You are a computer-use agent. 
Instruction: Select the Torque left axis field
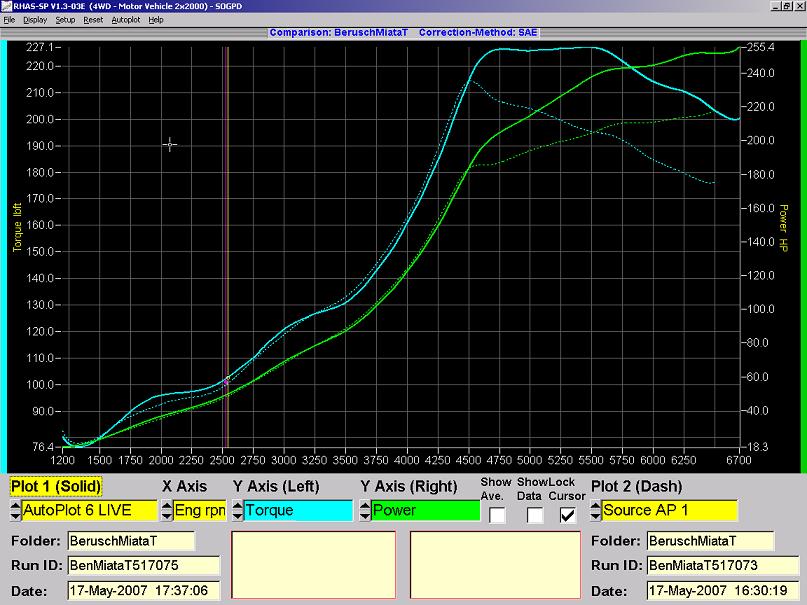[298, 510]
